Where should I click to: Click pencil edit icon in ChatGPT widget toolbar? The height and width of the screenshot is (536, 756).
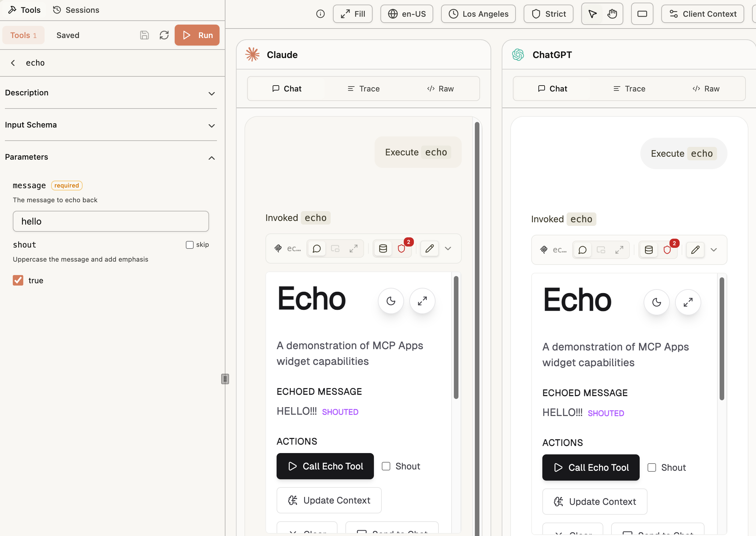pyautogui.click(x=695, y=250)
